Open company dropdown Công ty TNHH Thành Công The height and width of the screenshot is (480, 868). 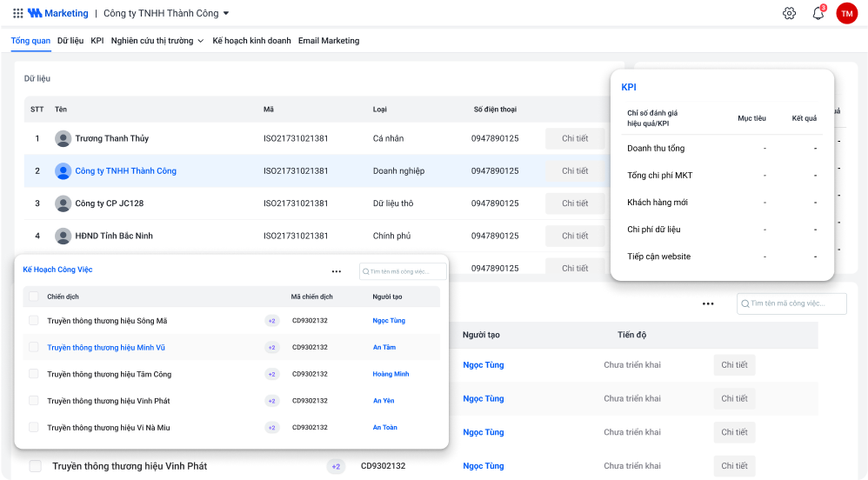point(166,13)
